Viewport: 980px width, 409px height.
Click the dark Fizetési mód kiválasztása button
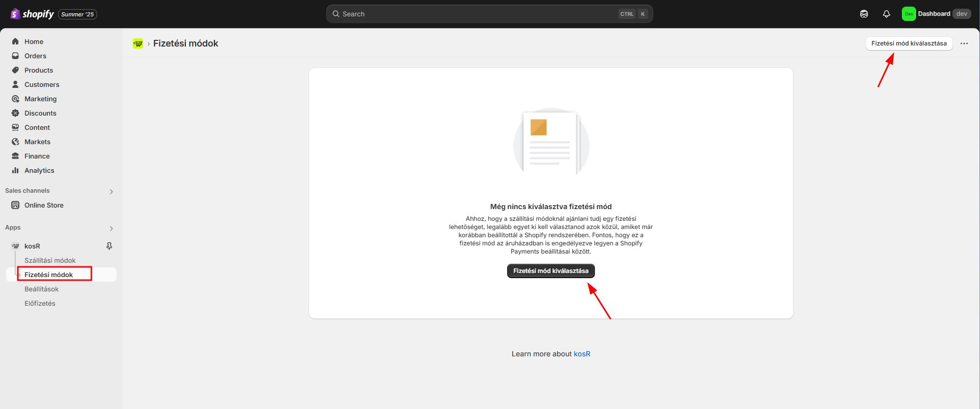(x=551, y=271)
